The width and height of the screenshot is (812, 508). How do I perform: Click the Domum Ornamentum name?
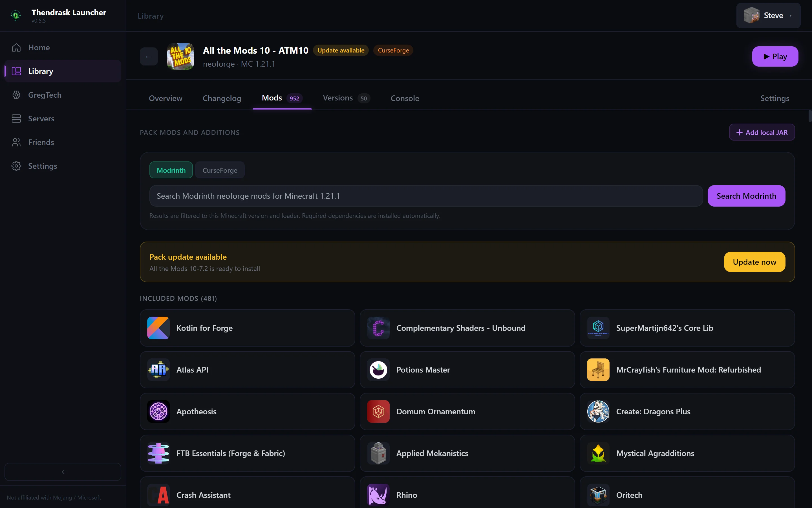click(436, 411)
